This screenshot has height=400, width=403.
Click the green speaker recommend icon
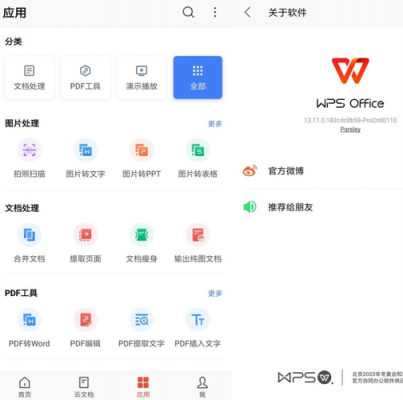pyautogui.click(x=250, y=207)
